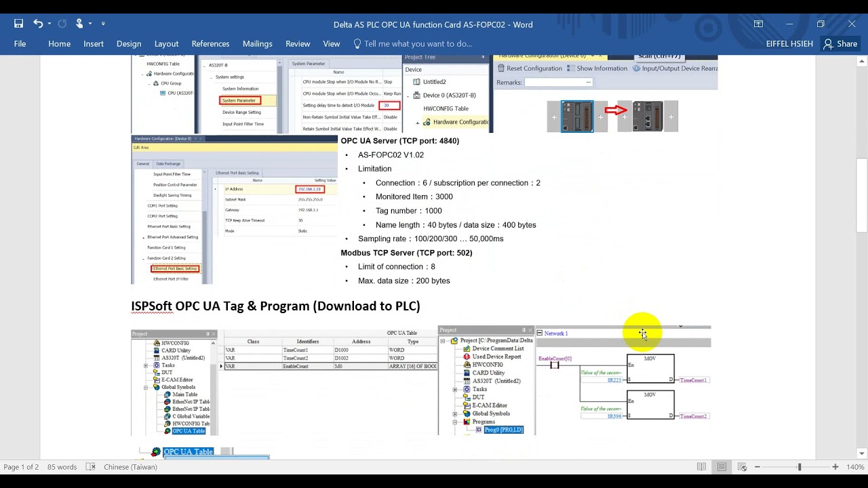Open the Layout tab
Viewport: 868px width, 488px height.
coord(166,43)
